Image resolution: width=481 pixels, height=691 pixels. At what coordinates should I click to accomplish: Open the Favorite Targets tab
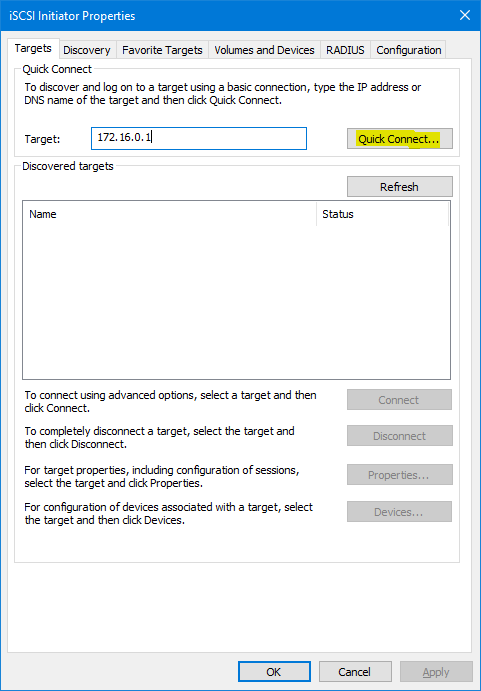[x=162, y=50]
